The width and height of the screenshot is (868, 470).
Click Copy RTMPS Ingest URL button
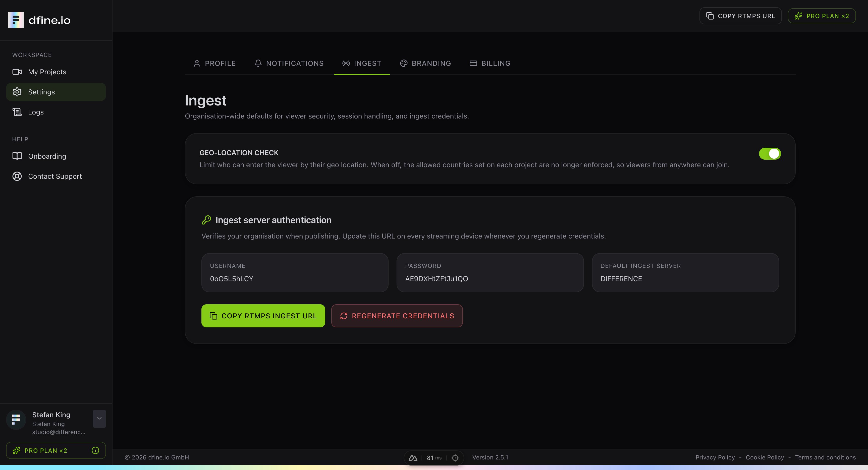263,316
